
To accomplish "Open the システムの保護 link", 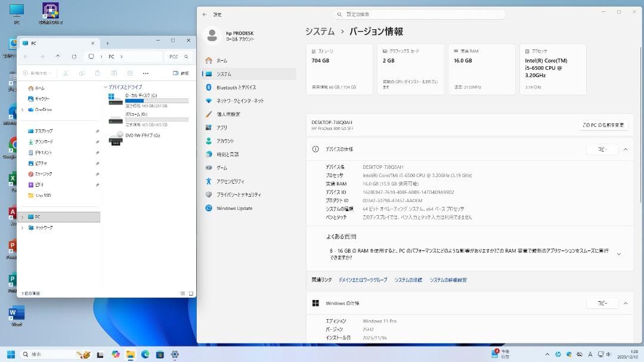I will (x=408, y=279).
